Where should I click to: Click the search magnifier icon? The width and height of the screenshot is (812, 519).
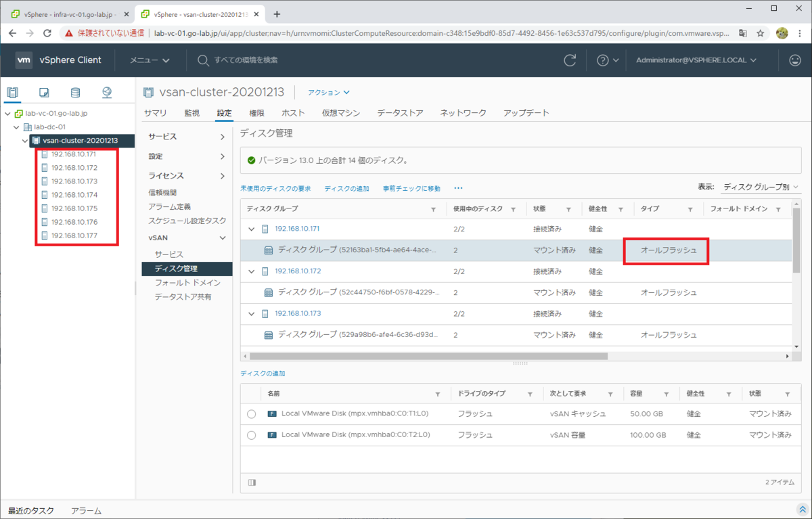tap(203, 60)
